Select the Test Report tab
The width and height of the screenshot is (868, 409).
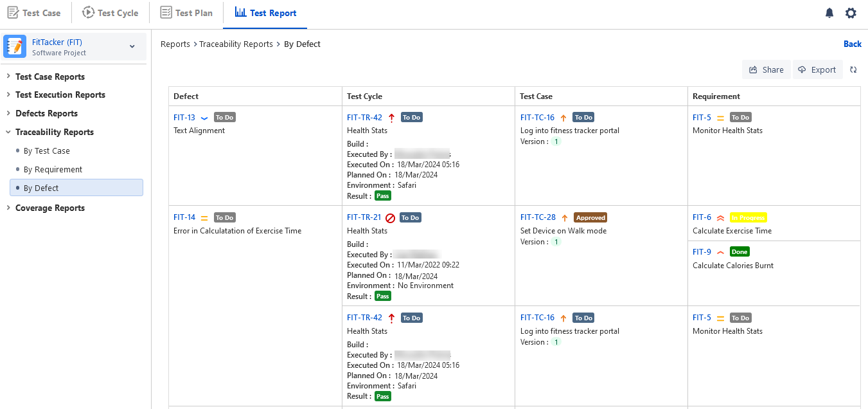(x=265, y=13)
